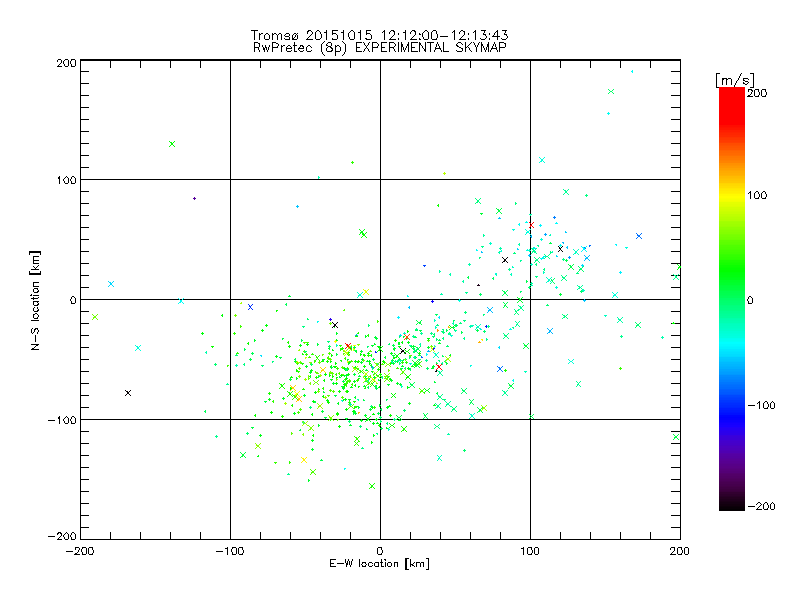The image size is (800, 600).
Task: Click the x-axis tick label "100"
Action: pos(530,551)
